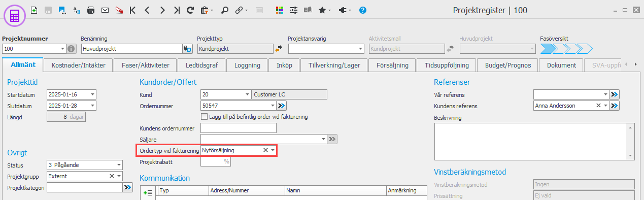Click translation icon in Benämning field
Viewport: 644px width, 200px height.
(187, 49)
